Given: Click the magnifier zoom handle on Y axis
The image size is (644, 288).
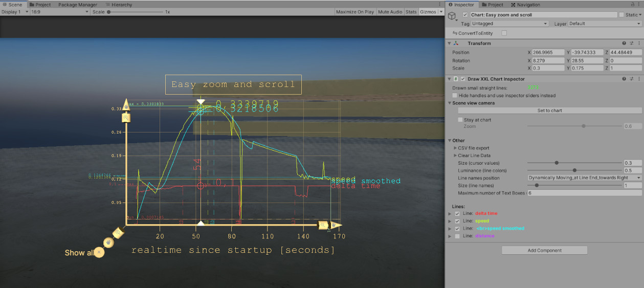Looking at the screenshot, I should 126,118.
